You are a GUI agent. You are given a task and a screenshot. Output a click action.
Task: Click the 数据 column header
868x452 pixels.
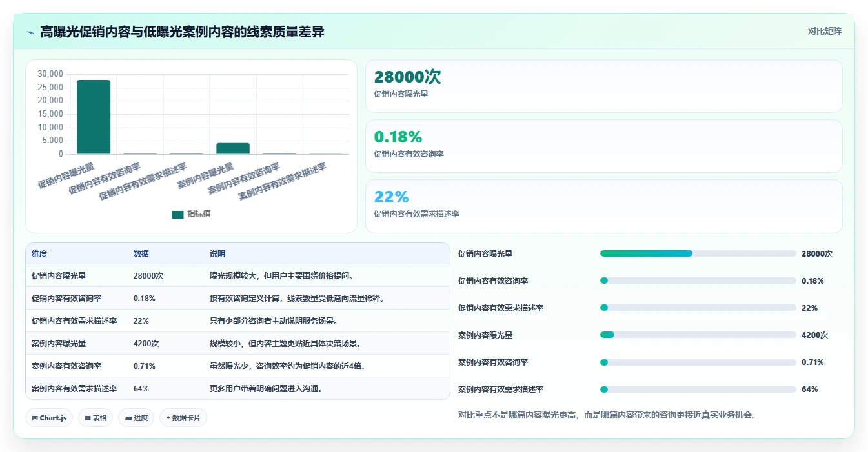click(141, 254)
